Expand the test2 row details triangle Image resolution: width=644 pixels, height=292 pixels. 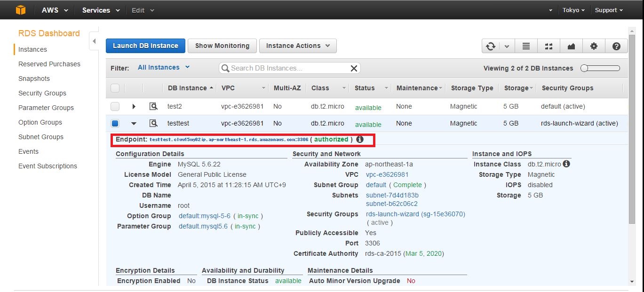(134, 106)
